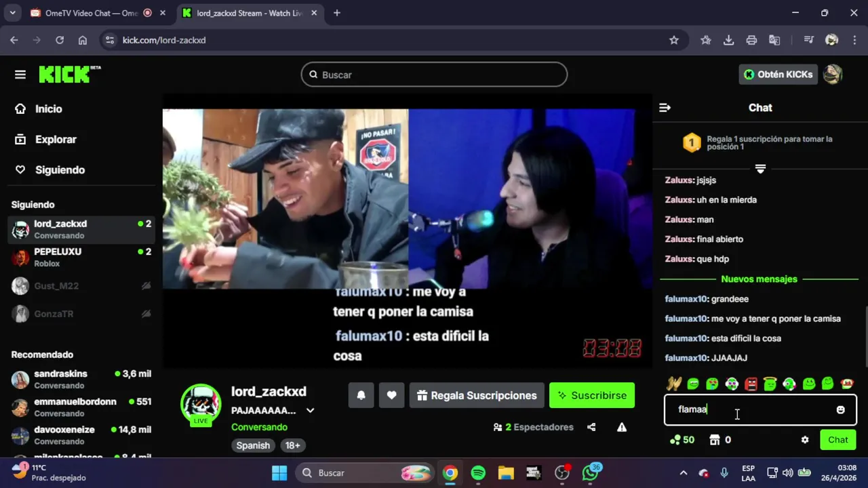
Task: Open davooxeneize recommended channel
Action: pos(81,435)
